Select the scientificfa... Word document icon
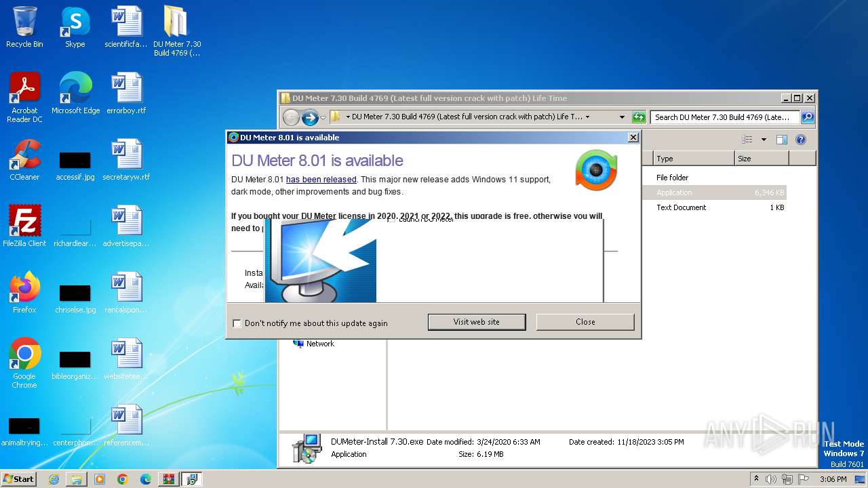 coord(125,27)
